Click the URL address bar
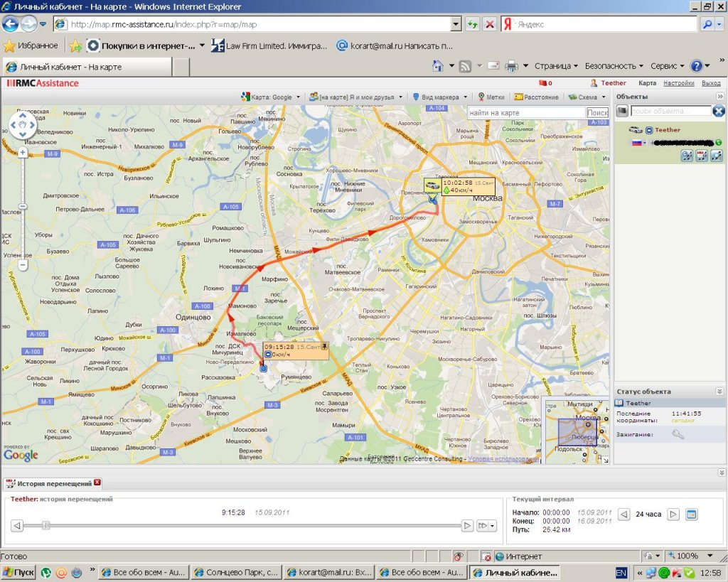Screen dimensions: 728x582 [259, 24]
